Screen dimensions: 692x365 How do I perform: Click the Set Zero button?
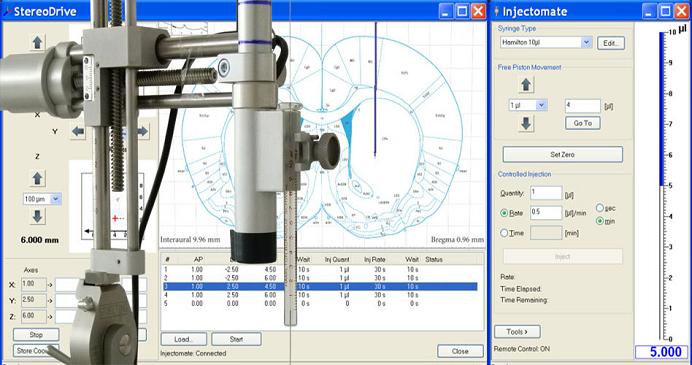point(563,155)
